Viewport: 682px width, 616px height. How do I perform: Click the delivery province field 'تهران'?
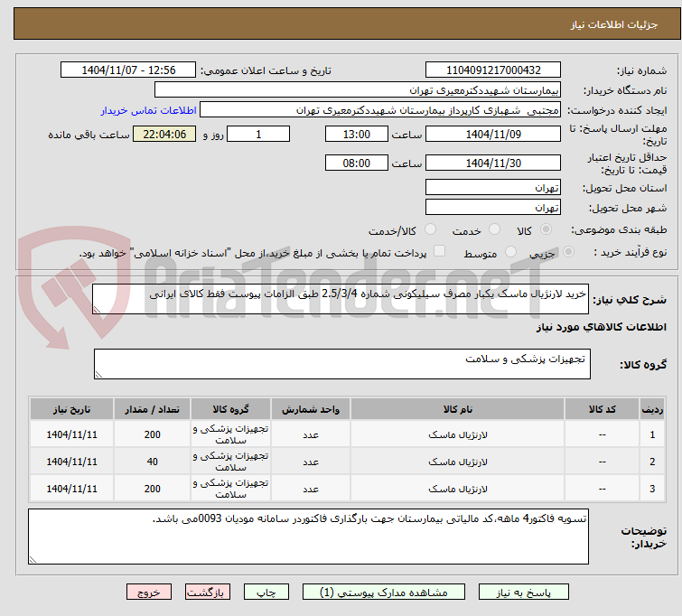(493, 188)
